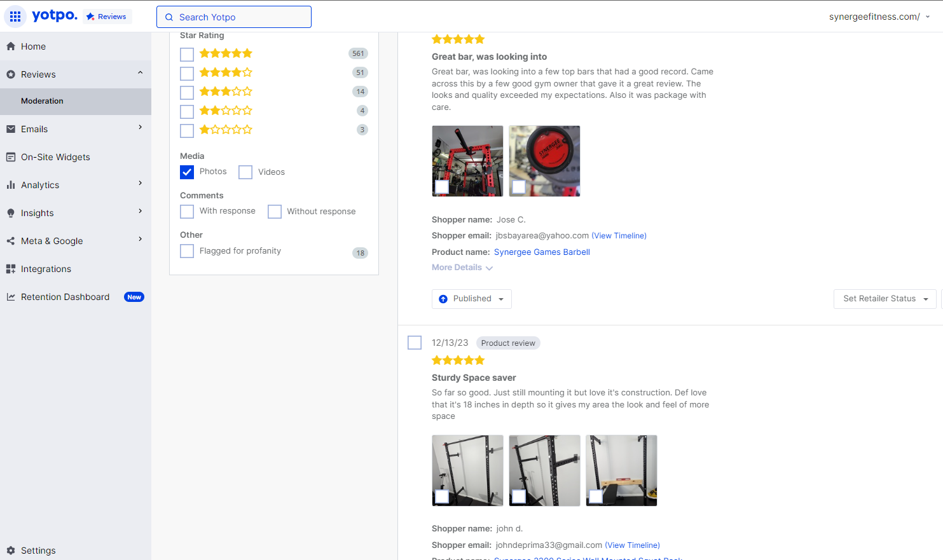
Task: Check the Without response filter
Action: [x=275, y=212]
